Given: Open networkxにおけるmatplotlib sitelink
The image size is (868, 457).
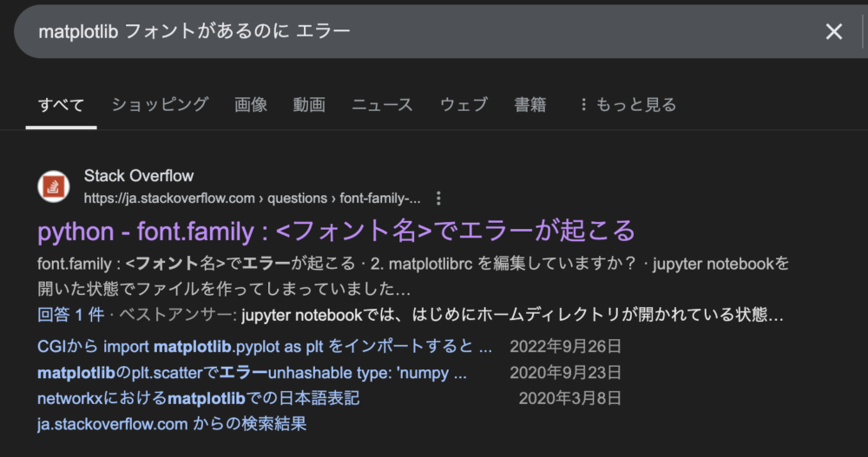Looking at the screenshot, I should (198, 398).
